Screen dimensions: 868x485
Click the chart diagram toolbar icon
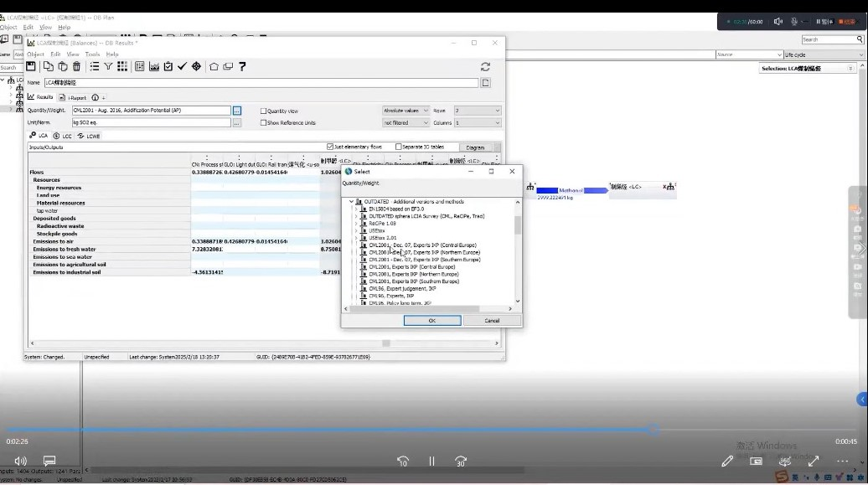(x=154, y=67)
